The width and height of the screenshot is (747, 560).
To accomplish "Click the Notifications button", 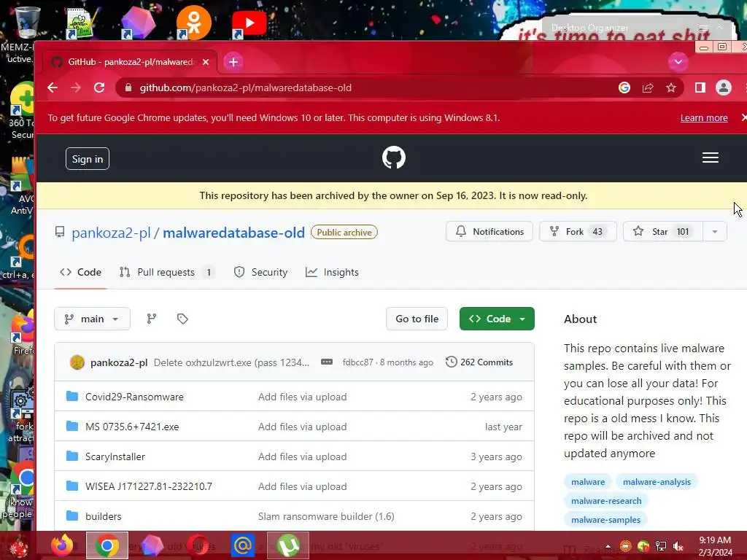I will [x=489, y=232].
